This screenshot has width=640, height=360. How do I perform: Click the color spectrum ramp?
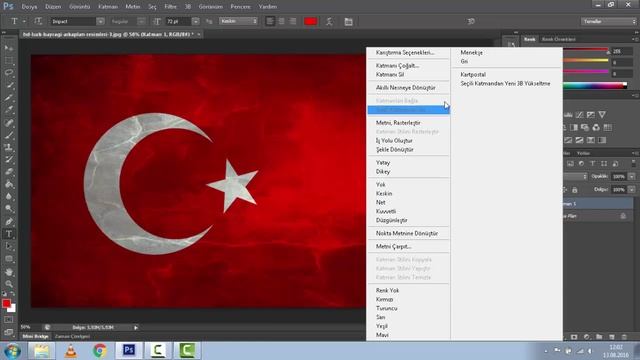(x=595, y=85)
